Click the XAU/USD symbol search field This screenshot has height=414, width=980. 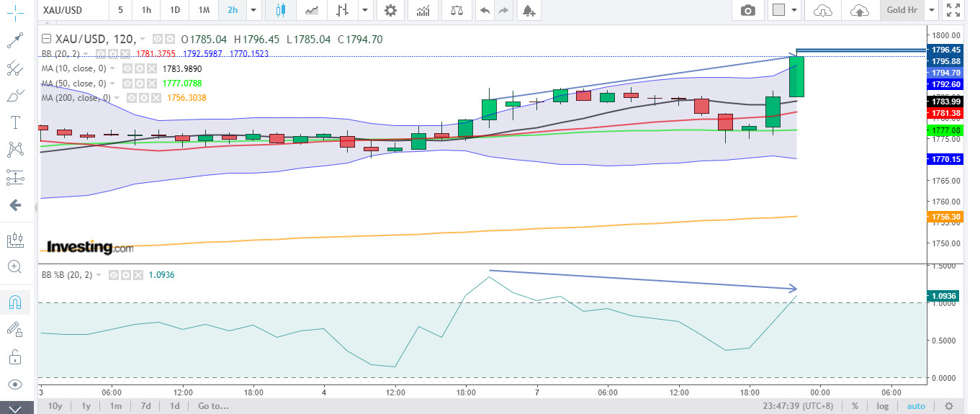click(x=72, y=10)
